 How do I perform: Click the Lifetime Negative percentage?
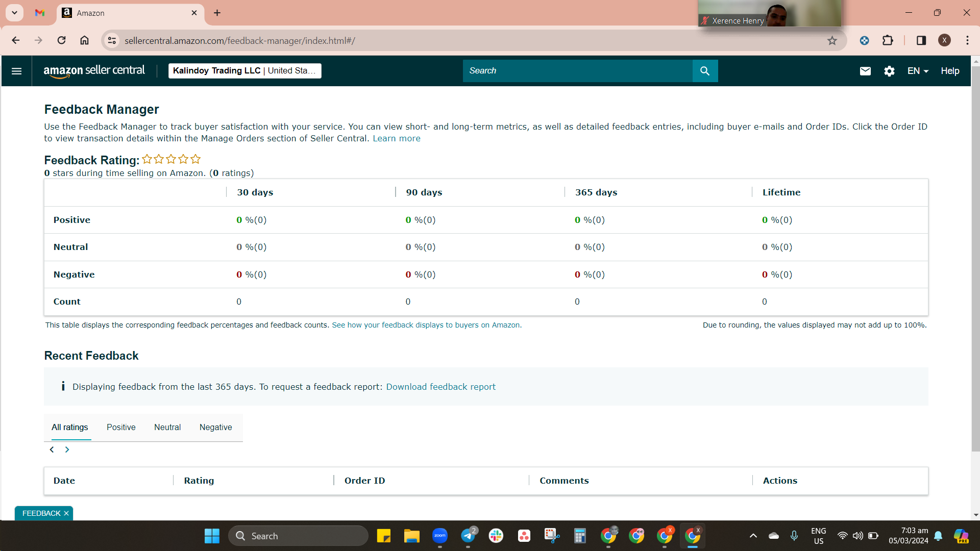[777, 274]
